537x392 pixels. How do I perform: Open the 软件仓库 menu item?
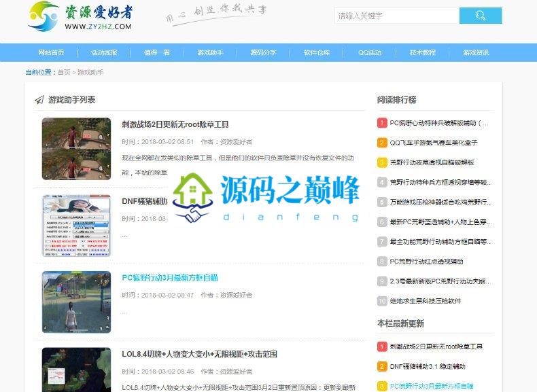pos(317,52)
